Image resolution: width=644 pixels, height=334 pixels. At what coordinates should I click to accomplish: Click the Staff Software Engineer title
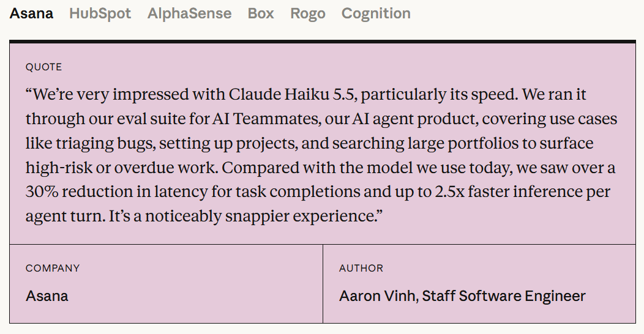[504, 296]
